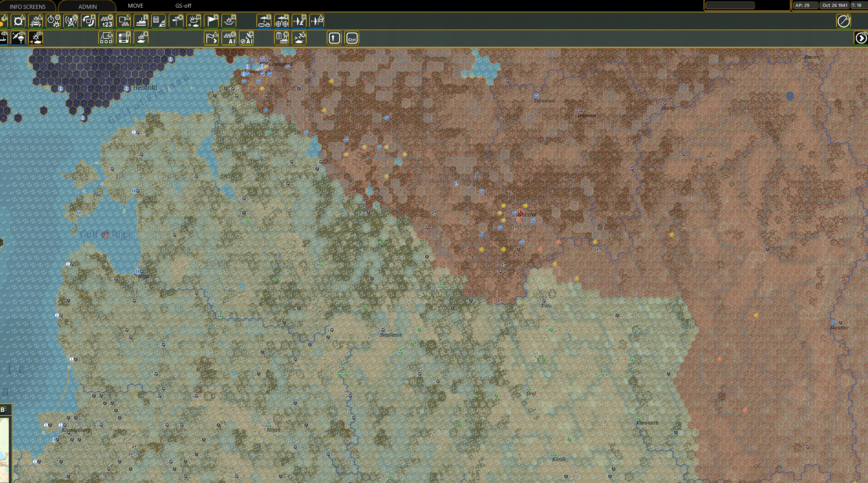Click the Yaroslavl city label
Viewport: 868px width, 483px height.
[x=545, y=101]
